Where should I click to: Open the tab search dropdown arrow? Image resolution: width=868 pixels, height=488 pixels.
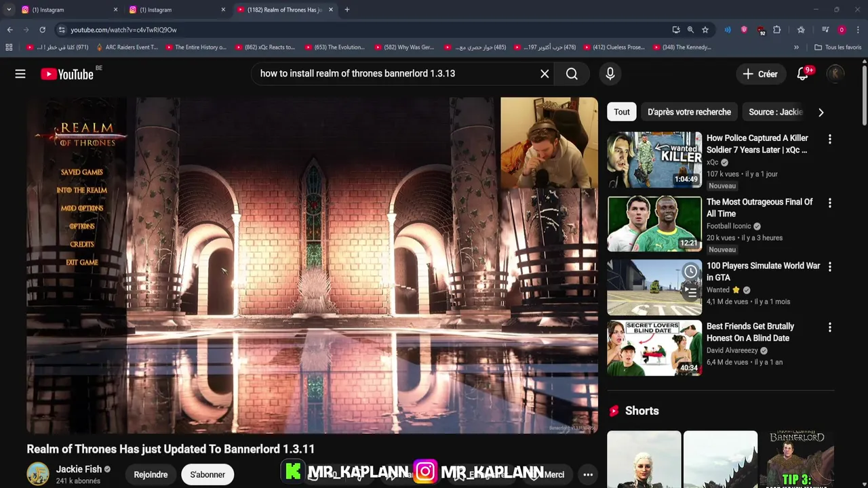pos(9,9)
